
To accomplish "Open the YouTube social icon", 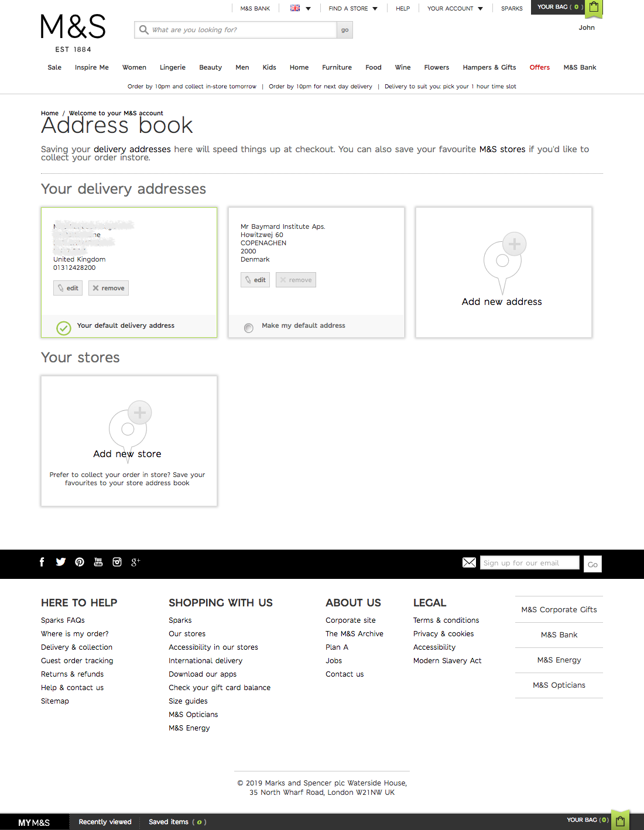I will coord(98,562).
